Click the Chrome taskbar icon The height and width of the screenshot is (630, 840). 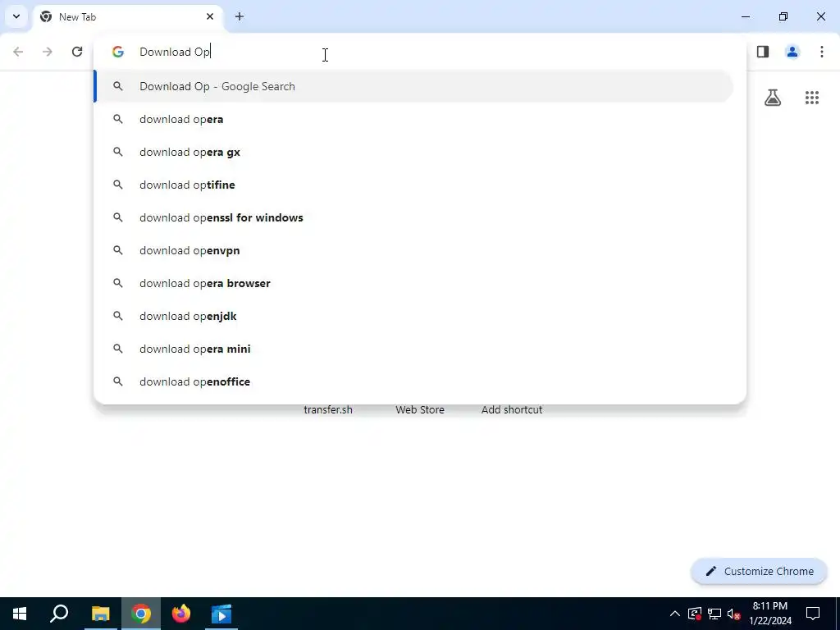tap(141, 614)
